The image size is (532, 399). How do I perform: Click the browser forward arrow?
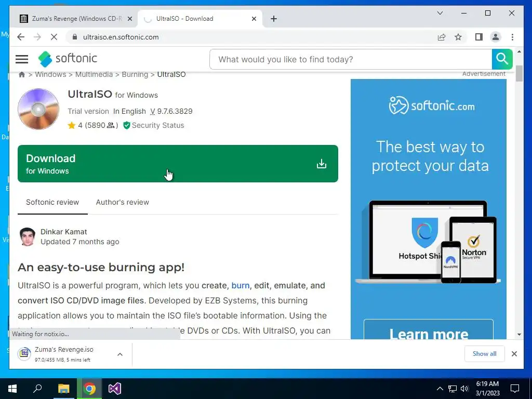click(x=37, y=37)
